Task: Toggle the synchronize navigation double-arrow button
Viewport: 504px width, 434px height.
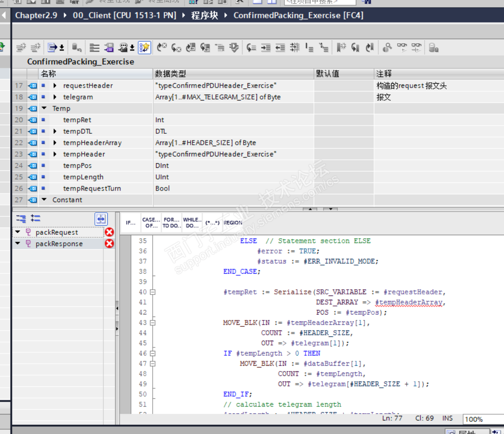Action: 101,219
